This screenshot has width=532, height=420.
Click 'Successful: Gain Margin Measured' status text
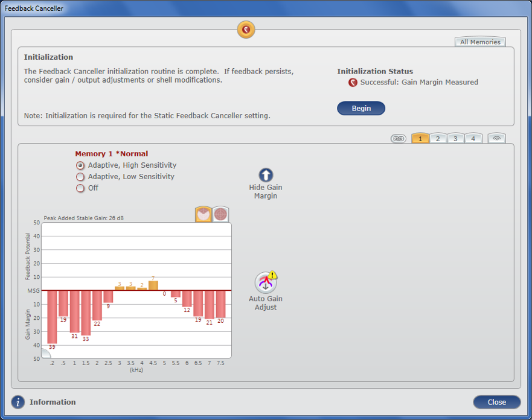(419, 83)
